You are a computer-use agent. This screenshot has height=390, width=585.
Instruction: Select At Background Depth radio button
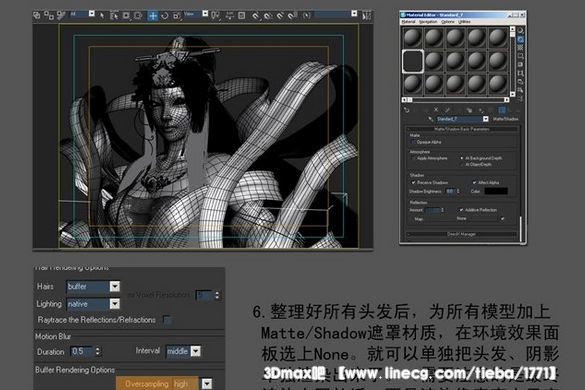click(x=462, y=158)
